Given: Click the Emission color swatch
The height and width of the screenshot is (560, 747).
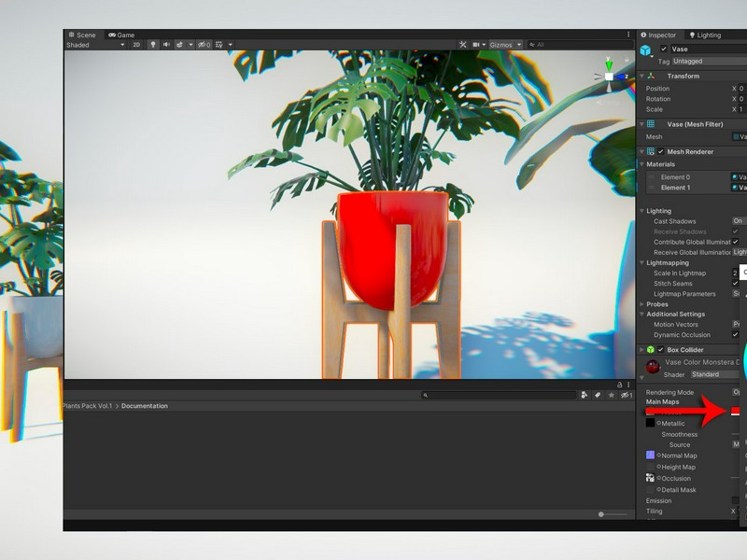Looking at the screenshot, I should point(736,500).
